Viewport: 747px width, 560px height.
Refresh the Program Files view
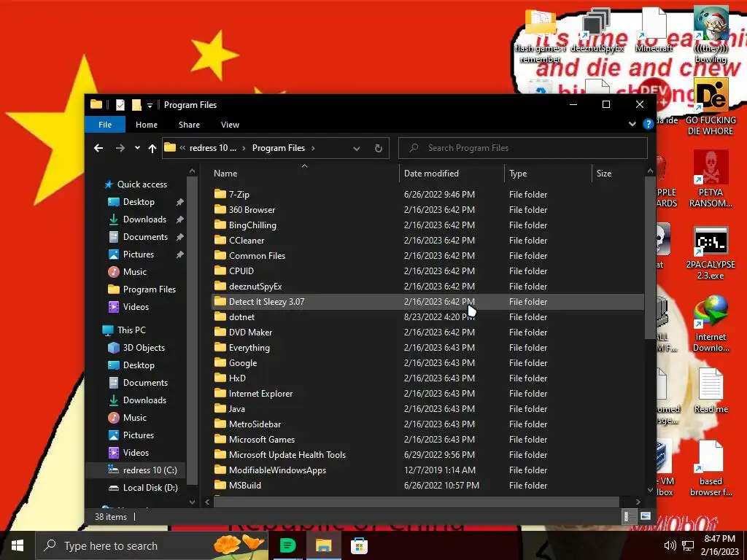click(379, 148)
